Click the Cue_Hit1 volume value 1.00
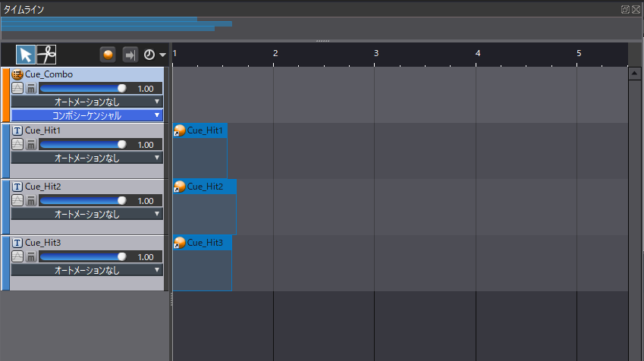Viewport: 644px width, 361px height. pos(146,145)
